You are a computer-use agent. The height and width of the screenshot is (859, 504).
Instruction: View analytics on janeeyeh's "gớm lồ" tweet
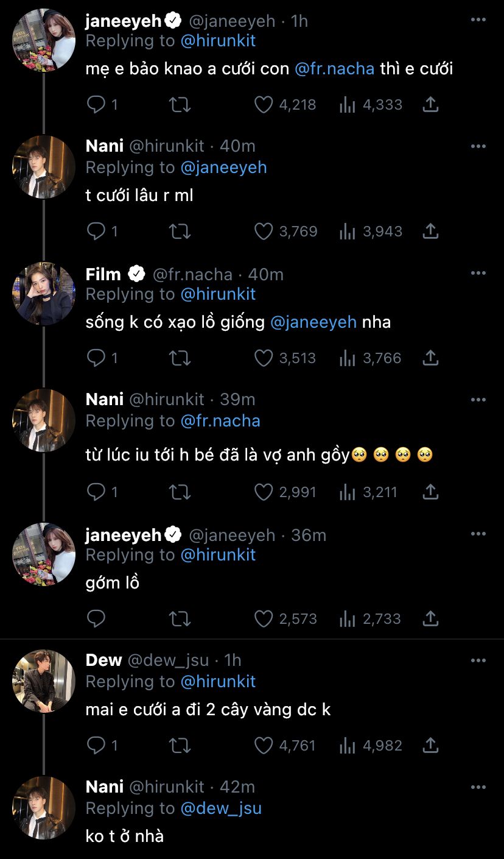click(348, 619)
